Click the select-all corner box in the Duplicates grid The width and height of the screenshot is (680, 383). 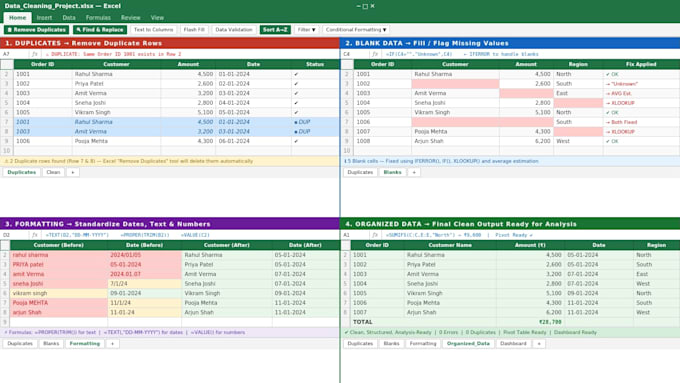7,65
